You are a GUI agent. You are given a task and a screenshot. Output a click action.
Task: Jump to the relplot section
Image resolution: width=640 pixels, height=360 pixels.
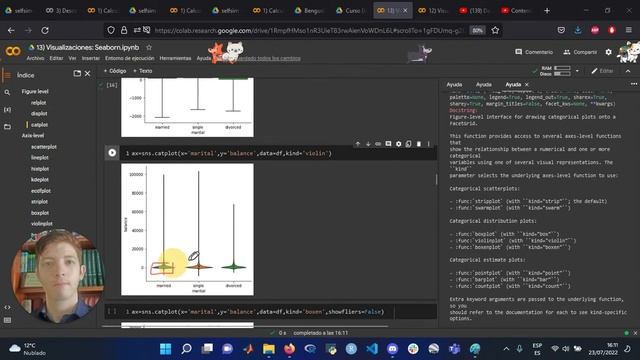pyautogui.click(x=38, y=102)
